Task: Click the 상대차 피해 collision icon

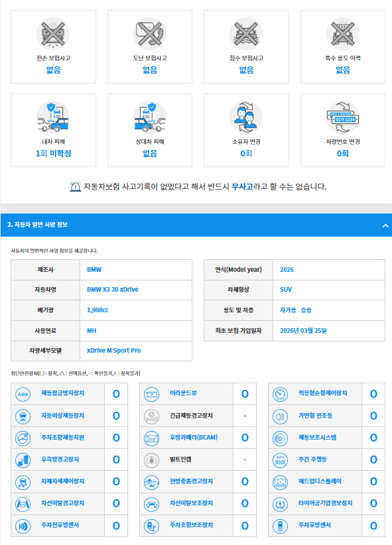Action: [x=150, y=117]
